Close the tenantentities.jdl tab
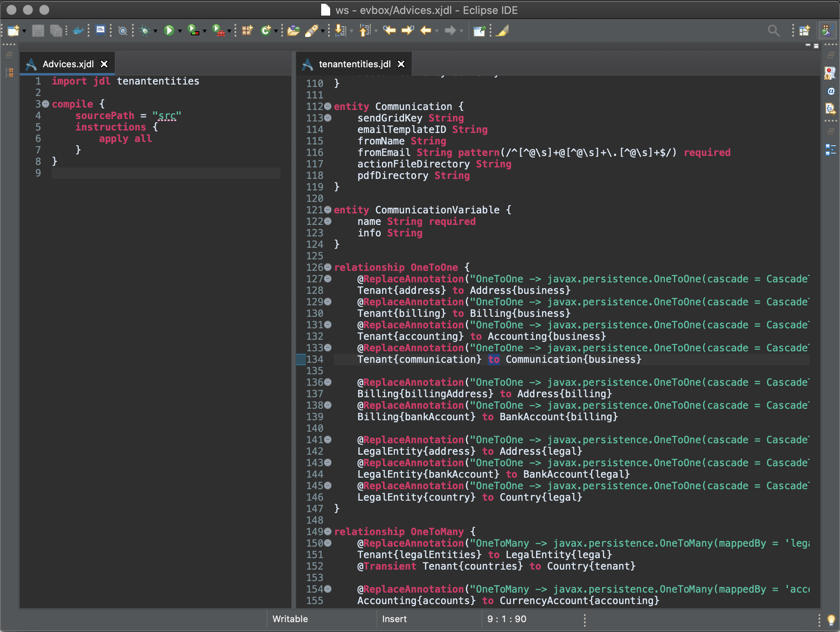Screen dimensions: 840x632 pyautogui.click(x=401, y=64)
